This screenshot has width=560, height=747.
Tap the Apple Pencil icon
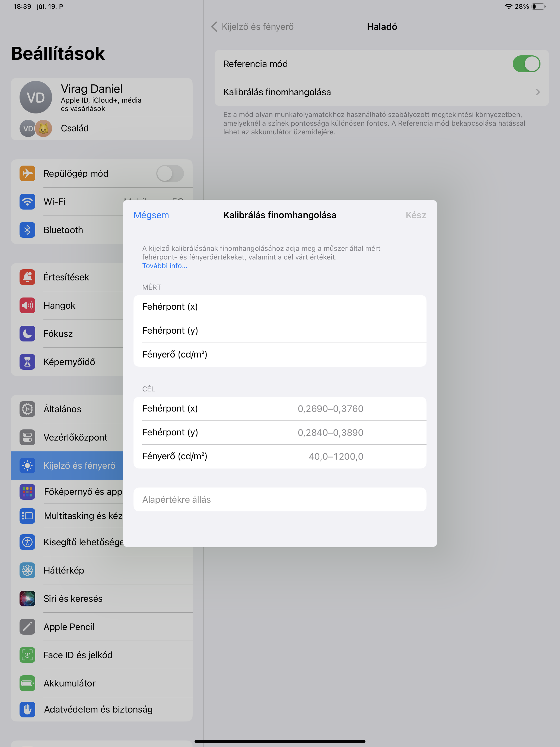[x=27, y=627]
